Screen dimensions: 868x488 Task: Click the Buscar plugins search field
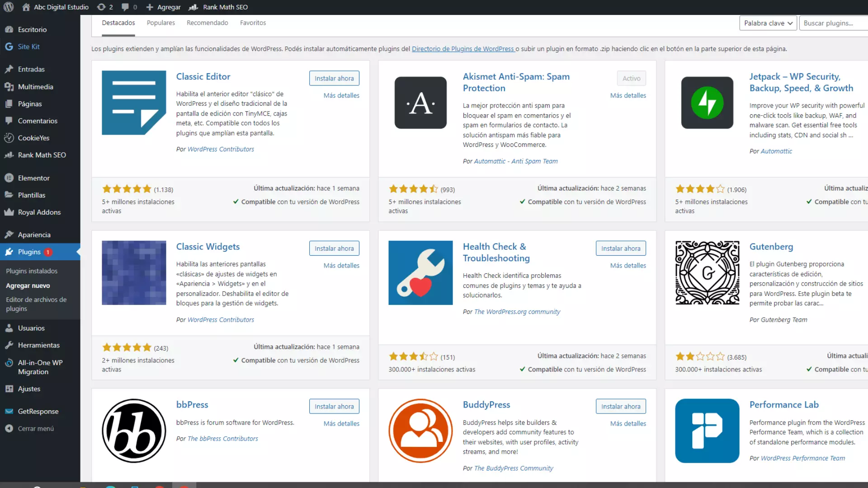[x=834, y=23]
